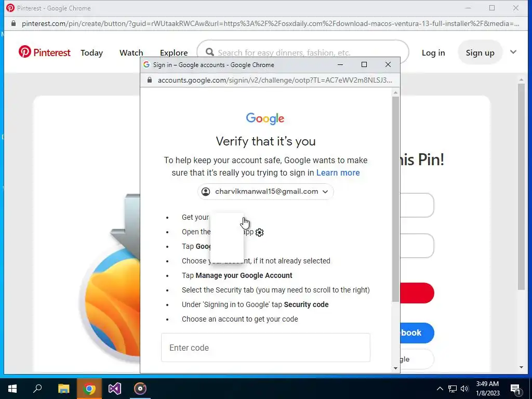
Task: Click the macOS Ventura pin image
Action: 109,278
